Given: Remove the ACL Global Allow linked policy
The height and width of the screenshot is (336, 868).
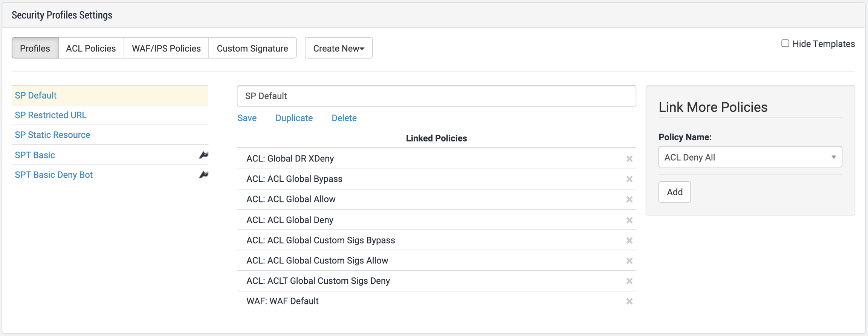Looking at the screenshot, I should (x=629, y=199).
